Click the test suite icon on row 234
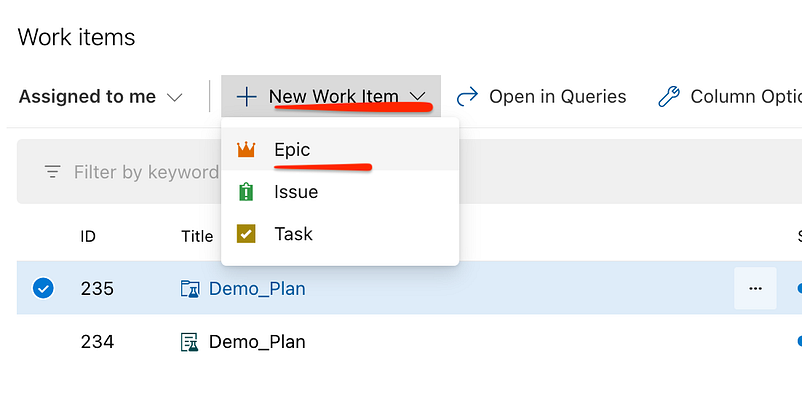802x399 pixels. 190,342
